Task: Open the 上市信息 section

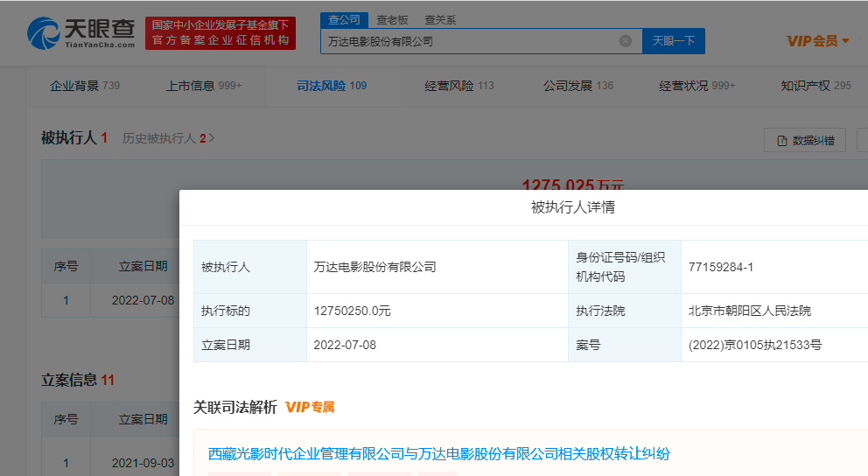Action: click(x=203, y=86)
